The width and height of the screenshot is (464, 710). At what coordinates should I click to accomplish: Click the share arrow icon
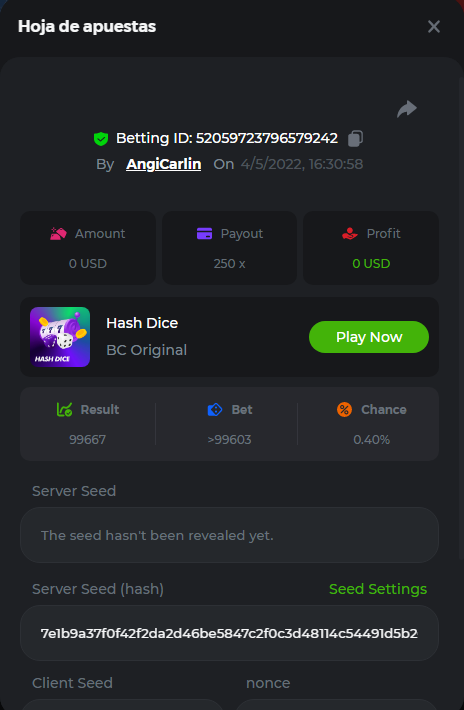tap(407, 109)
